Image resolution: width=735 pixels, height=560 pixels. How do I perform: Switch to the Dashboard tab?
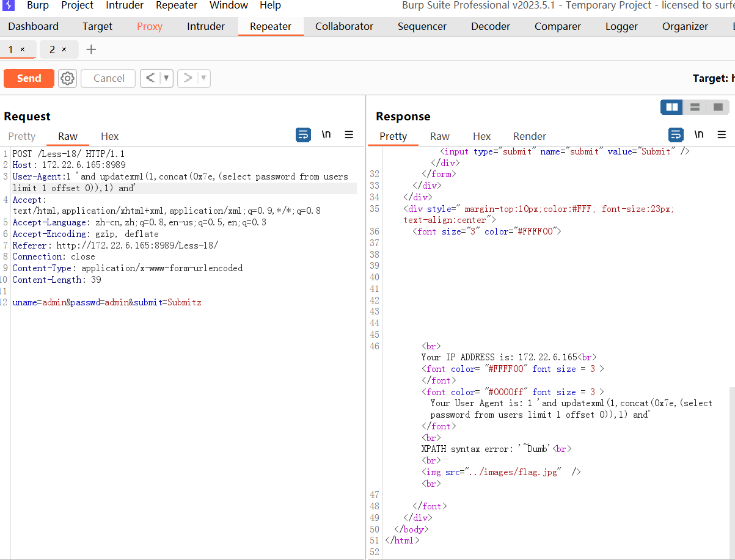(34, 26)
